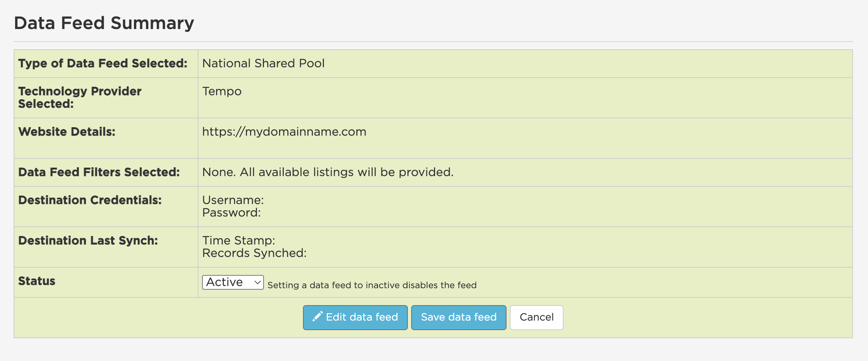Save the data feed
868x361 pixels.
[x=458, y=317]
